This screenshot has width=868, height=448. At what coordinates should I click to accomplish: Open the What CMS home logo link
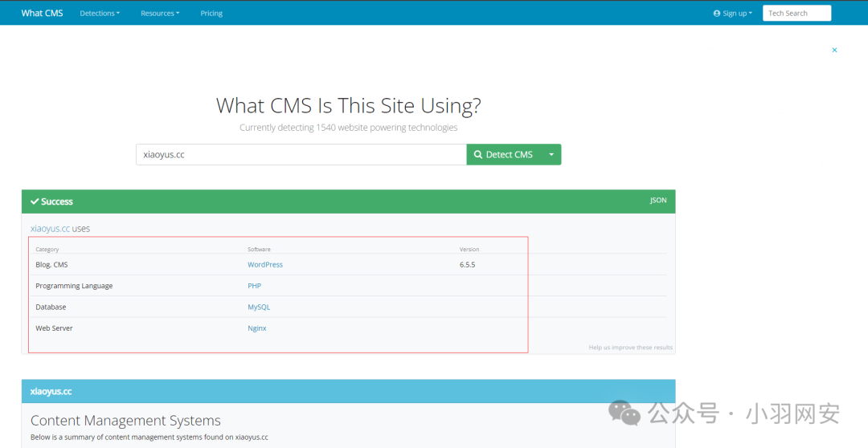[x=42, y=14]
